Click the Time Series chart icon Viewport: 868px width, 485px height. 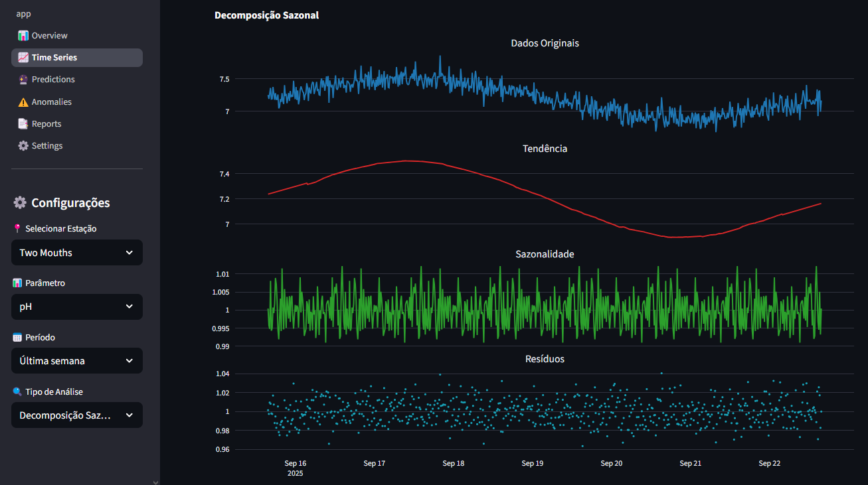point(23,58)
